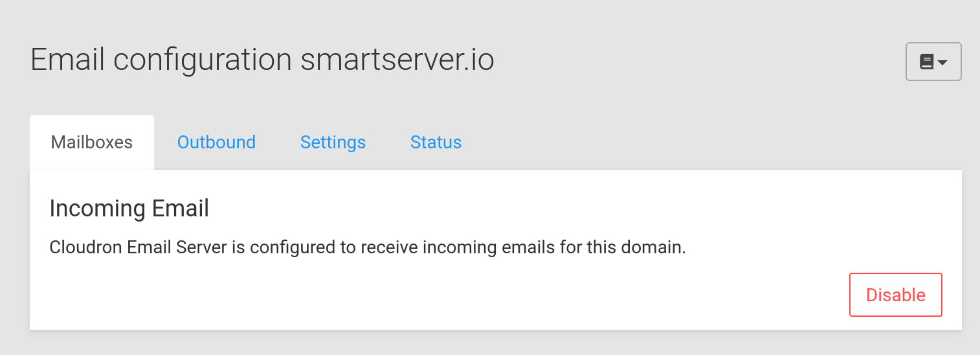Click the word "Email" in the Incoming Email heading
This screenshot has width=980, height=355.
(x=180, y=209)
